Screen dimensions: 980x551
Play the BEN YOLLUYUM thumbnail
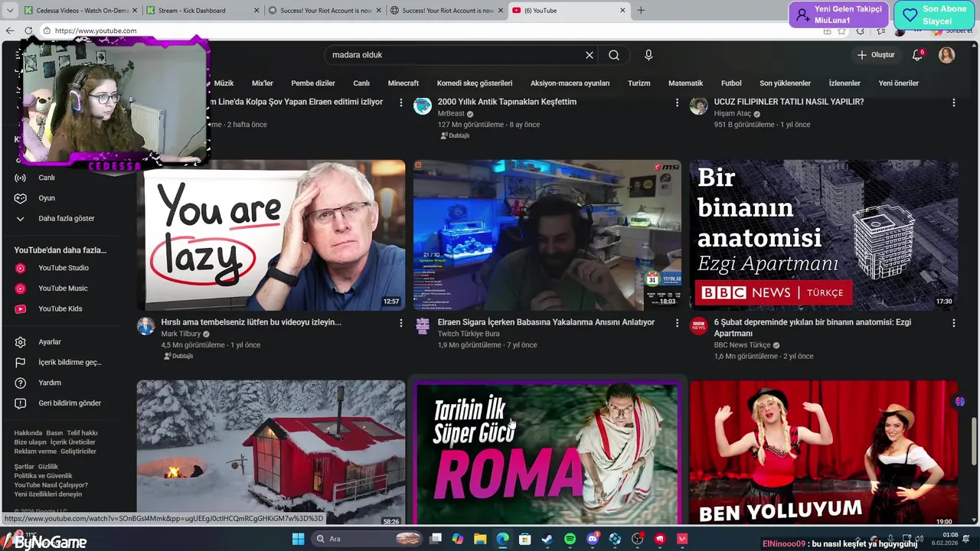[x=824, y=453]
